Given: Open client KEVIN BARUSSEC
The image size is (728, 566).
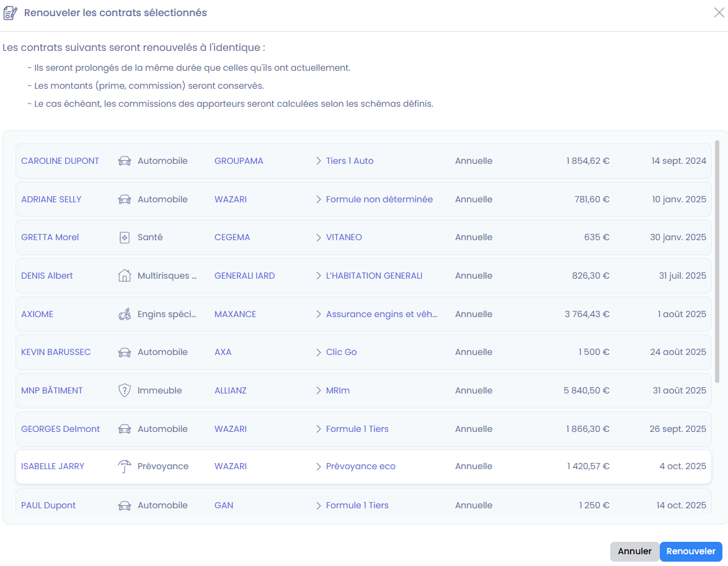Looking at the screenshot, I should [x=56, y=353].
